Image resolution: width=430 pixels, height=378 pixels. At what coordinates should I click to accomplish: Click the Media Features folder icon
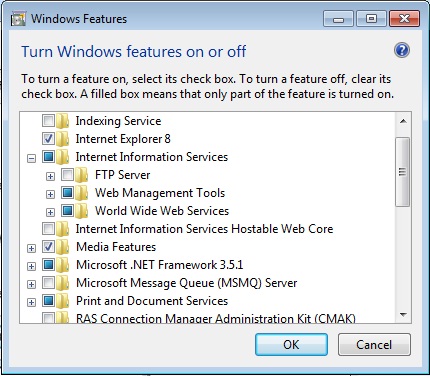click(x=63, y=247)
